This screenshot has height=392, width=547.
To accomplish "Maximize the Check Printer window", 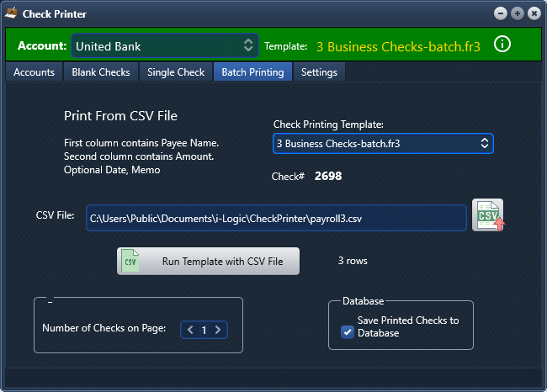I will [518, 13].
